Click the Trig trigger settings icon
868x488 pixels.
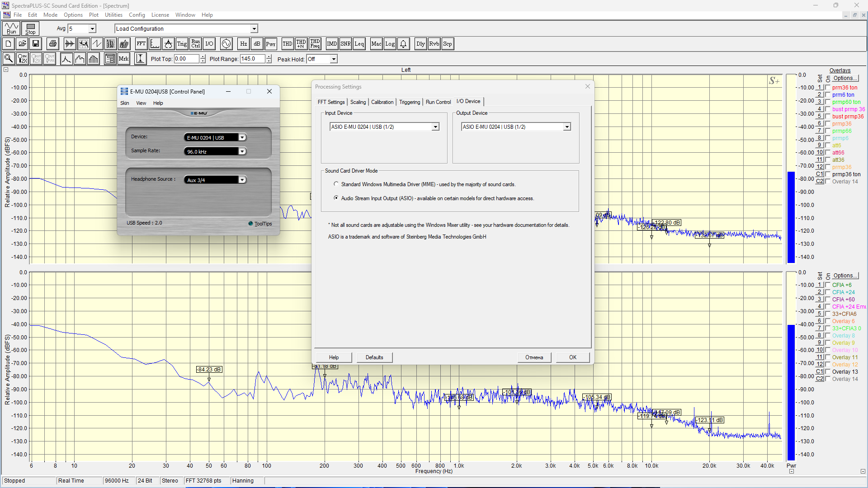pyautogui.click(x=182, y=44)
